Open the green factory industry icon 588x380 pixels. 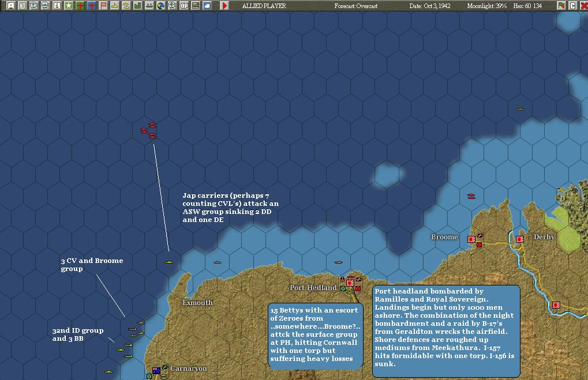click(138, 6)
